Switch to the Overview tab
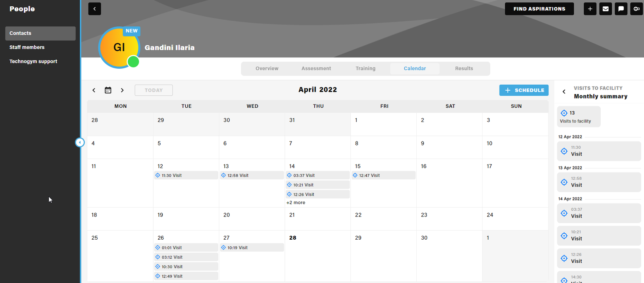 [x=267, y=68]
